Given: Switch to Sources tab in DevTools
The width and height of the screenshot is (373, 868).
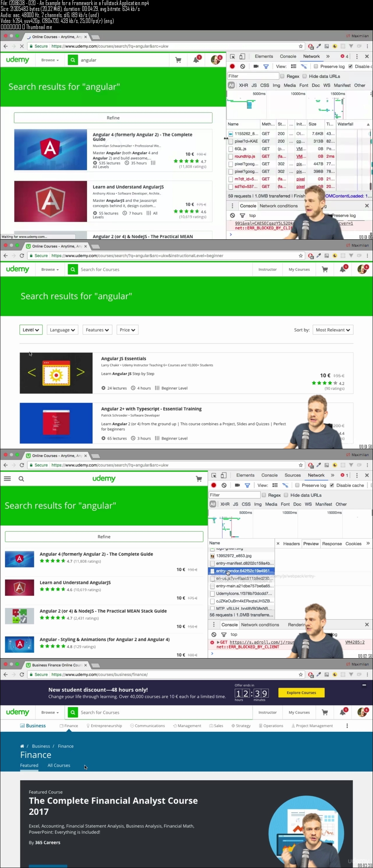Looking at the screenshot, I should 292,475.
